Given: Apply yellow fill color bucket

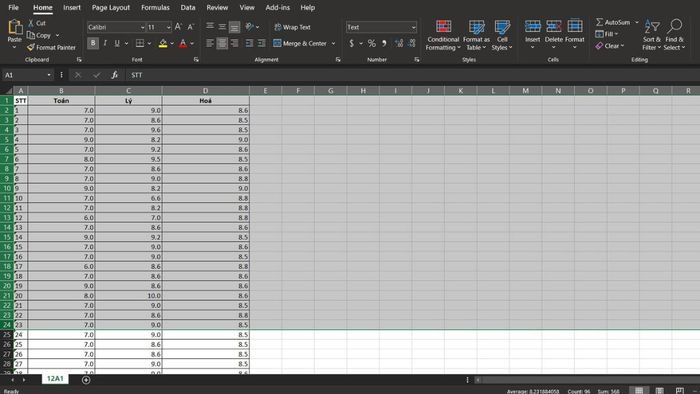Looking at the screenshot, I should 163,43.
